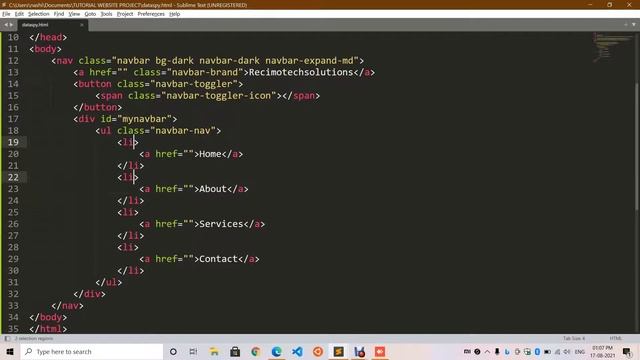The image size is (640, 360).
Task: Open the network signal tray icon
Action: click(557, 351)
